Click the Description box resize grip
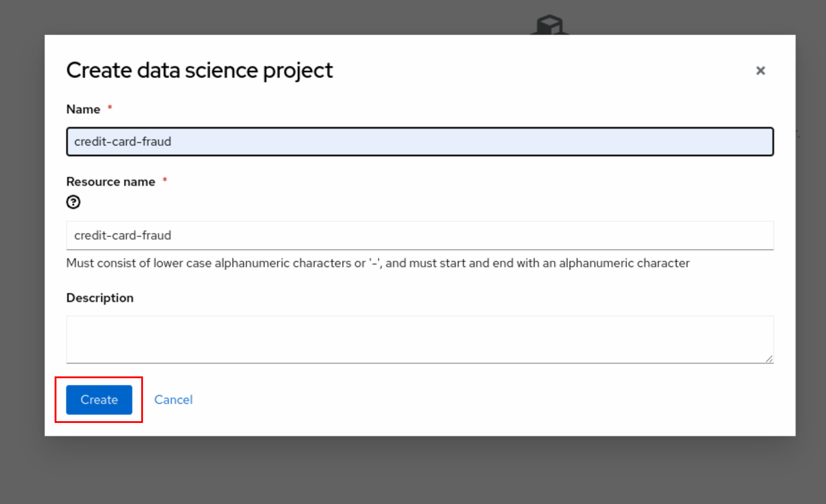The image size is (826, 504). click(769, 359)
